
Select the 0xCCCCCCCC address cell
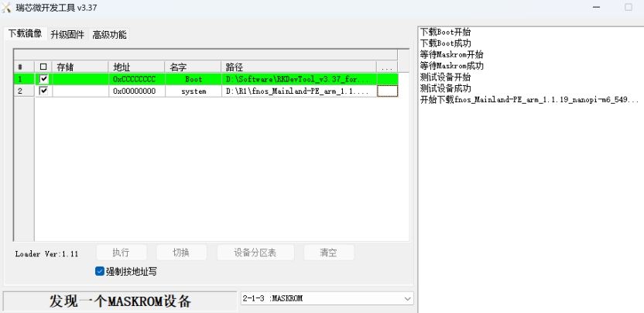[x=135, y=79]
